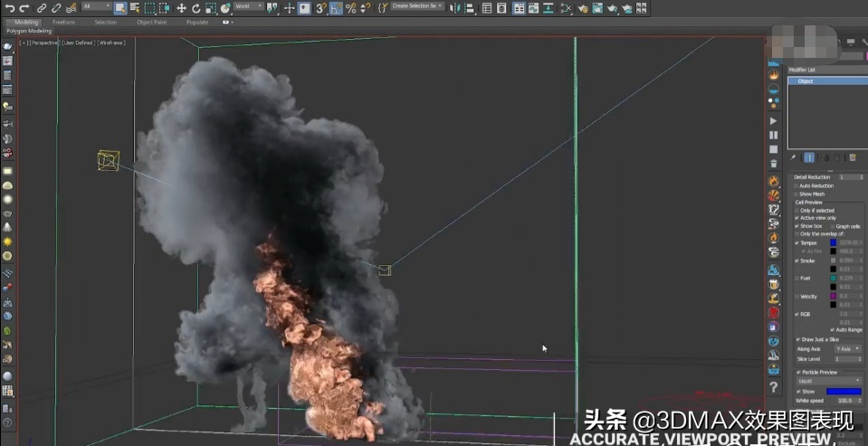Open the Wireframe shading viewport menu
The image size is (868, 446).
pyautogui.click(x=112, y=43)
